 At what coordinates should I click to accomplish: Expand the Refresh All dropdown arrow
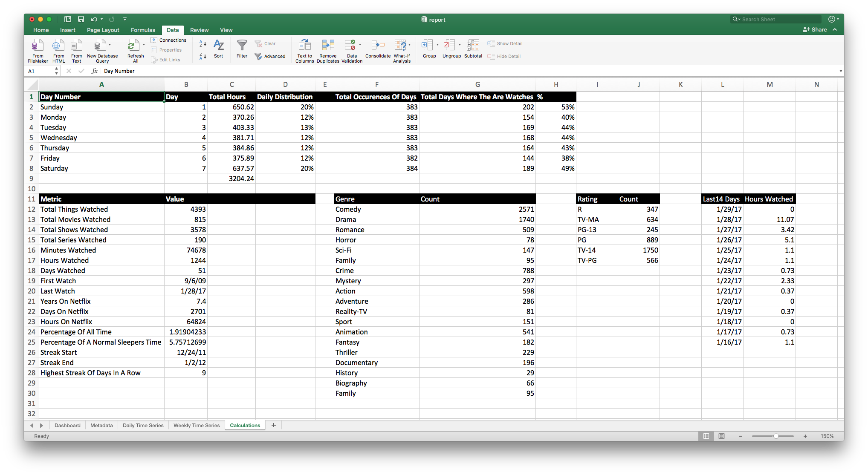pyautogui.click(x=144, y=45)
